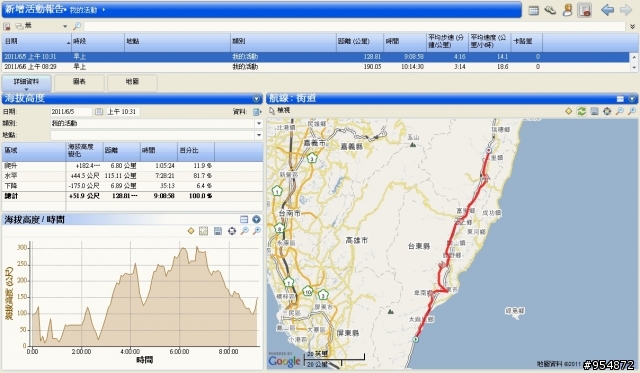Click the 台東縣 label on the map

tap(419, 246)
